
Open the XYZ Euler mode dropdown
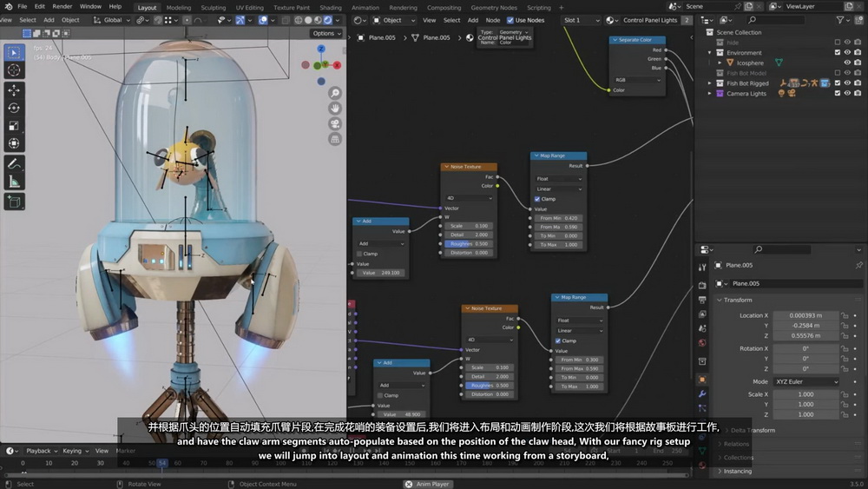tap(806, 381)
